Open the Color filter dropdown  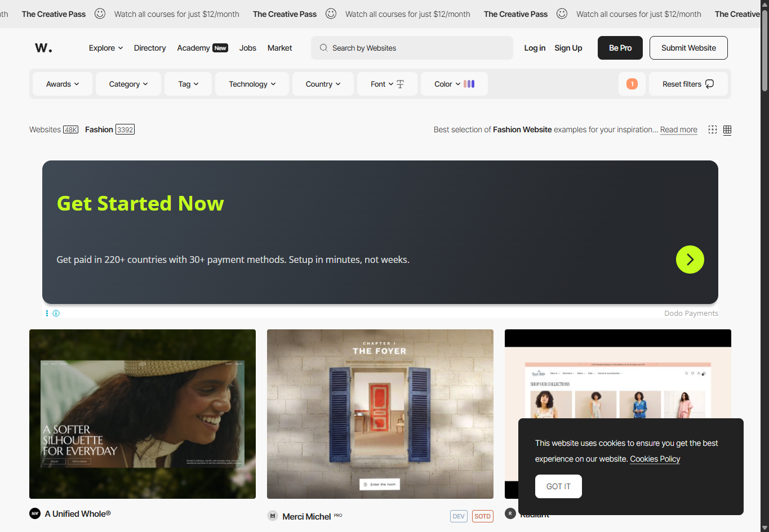(x=454, y=84)
